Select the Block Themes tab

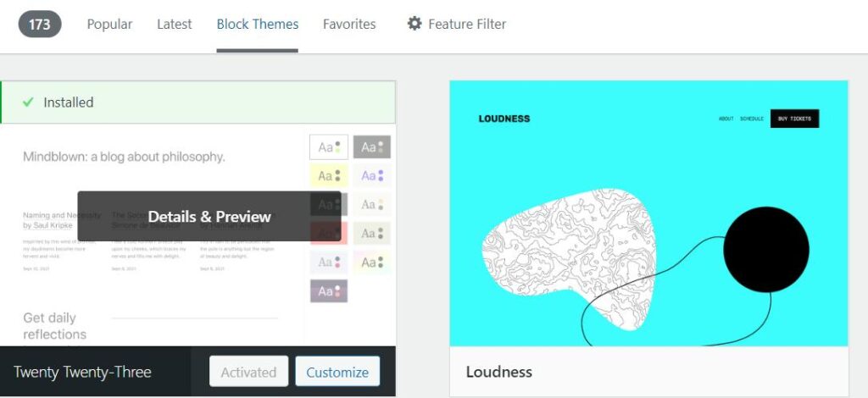(258, 25)
